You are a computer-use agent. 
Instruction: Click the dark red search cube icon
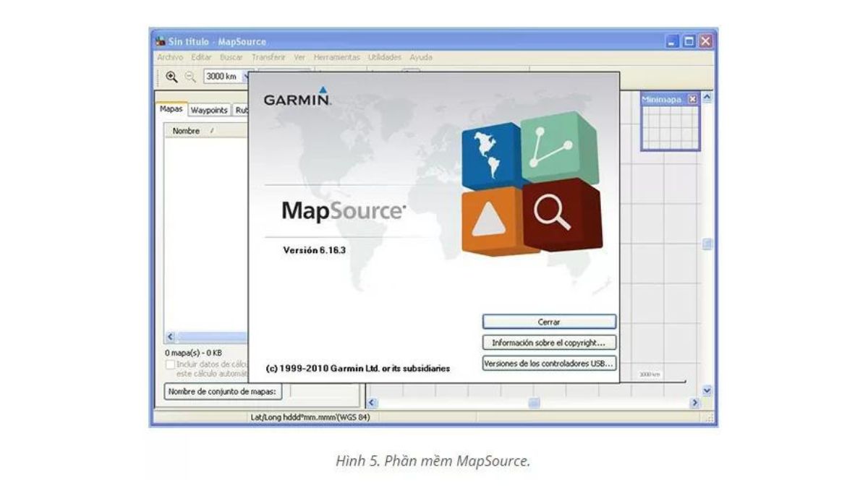coord(562,215)
